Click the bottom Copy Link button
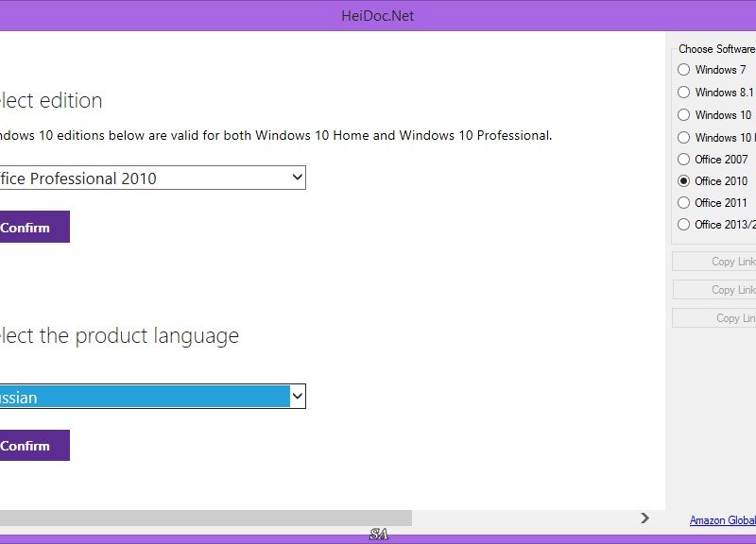The image size is (756, 544). [x=714, y=318]
